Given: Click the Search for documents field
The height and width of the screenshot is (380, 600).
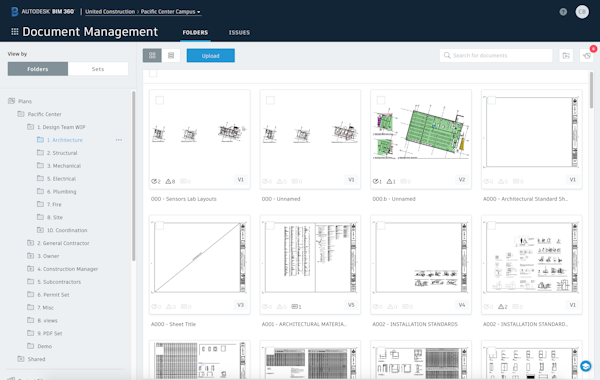Looking at the screenshot, I should point(496,55).
